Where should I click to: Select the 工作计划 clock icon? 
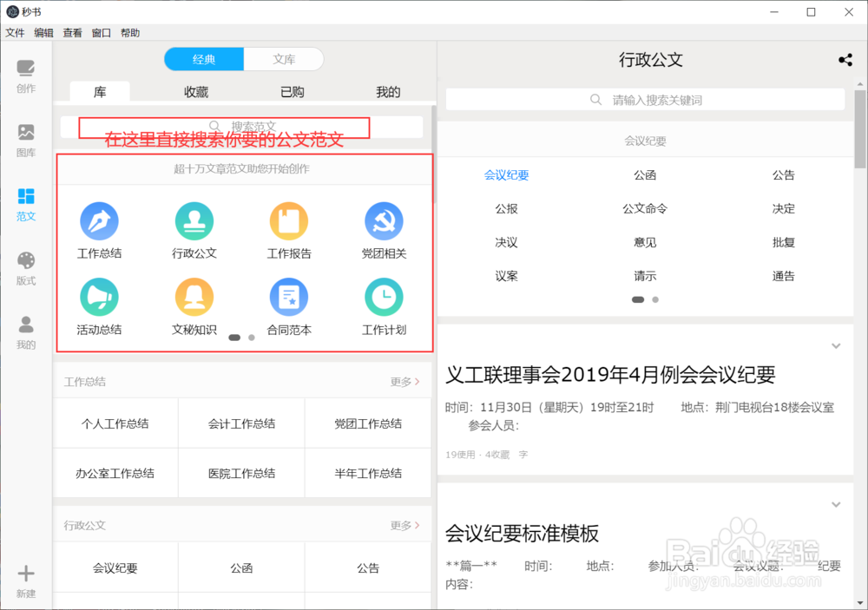coord(384,298)
